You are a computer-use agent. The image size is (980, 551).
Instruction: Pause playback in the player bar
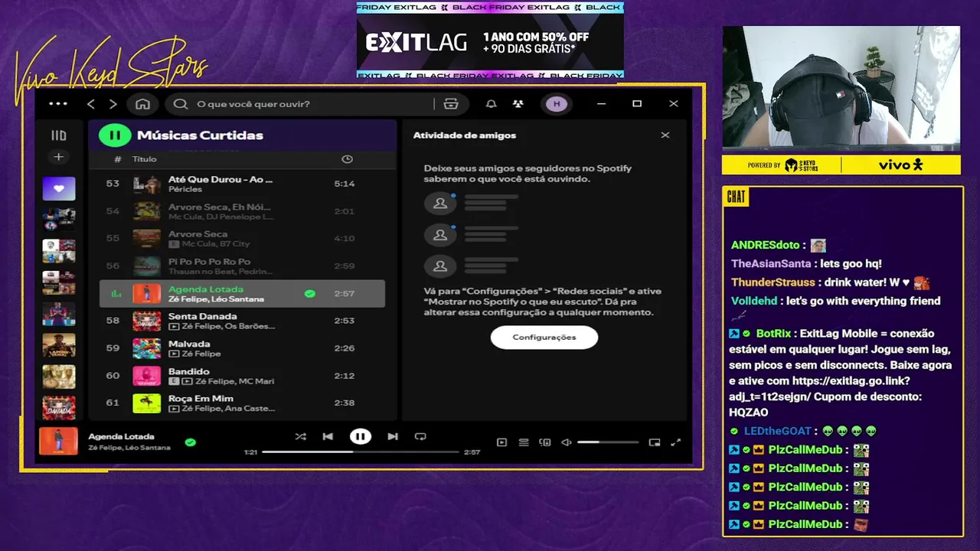[x=360, y=436]
